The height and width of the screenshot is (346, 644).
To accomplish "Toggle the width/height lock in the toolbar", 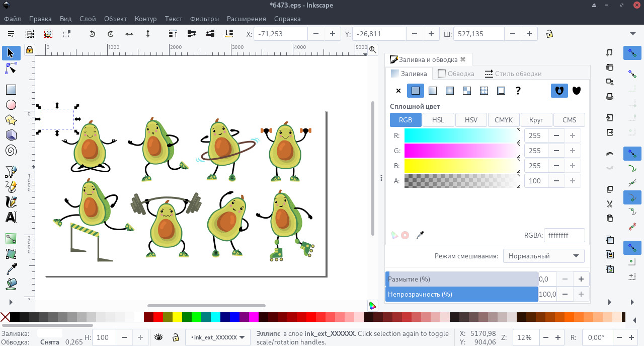I will coord(548,34).
